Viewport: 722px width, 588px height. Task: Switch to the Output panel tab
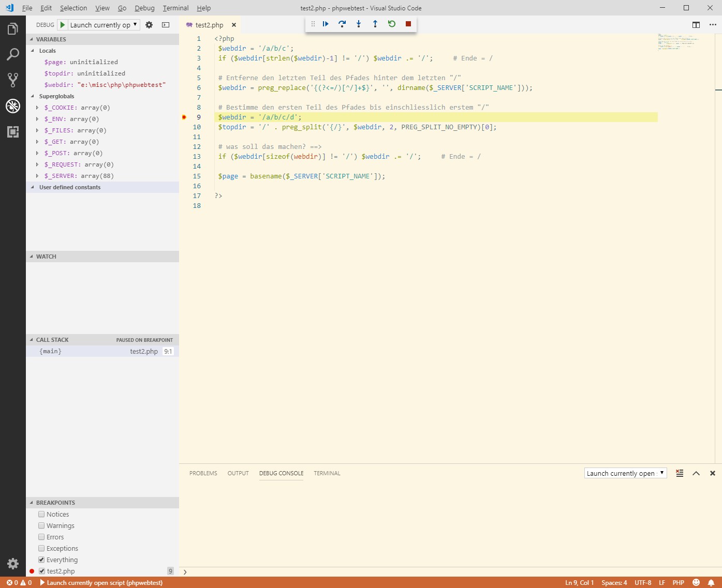click(238, 473)
